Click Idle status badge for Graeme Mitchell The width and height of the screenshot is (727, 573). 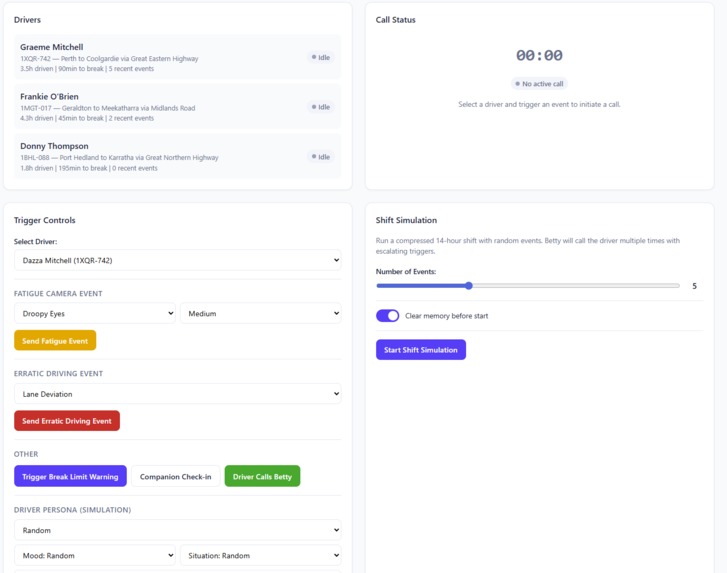point(321,57)
